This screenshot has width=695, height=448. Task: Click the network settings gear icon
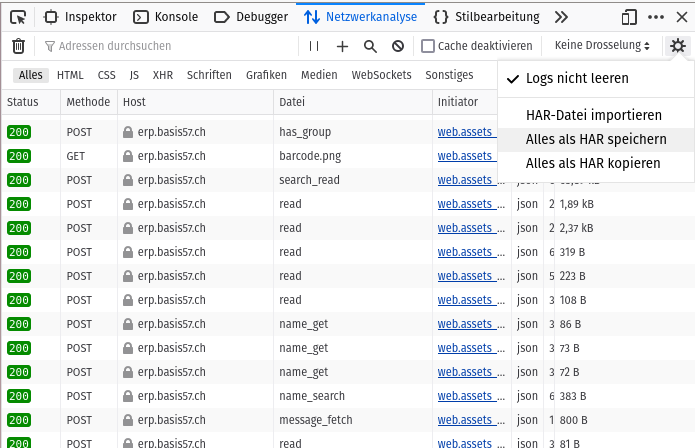[x=679, y=46]
